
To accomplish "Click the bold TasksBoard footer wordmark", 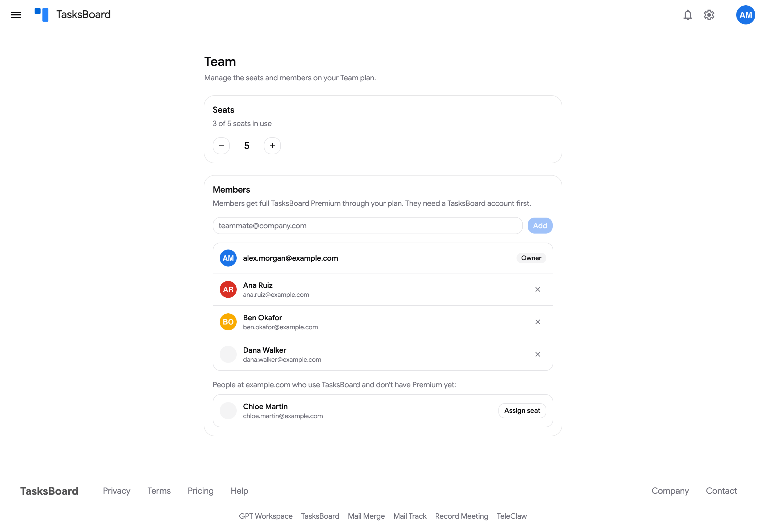I will point(49,491).
